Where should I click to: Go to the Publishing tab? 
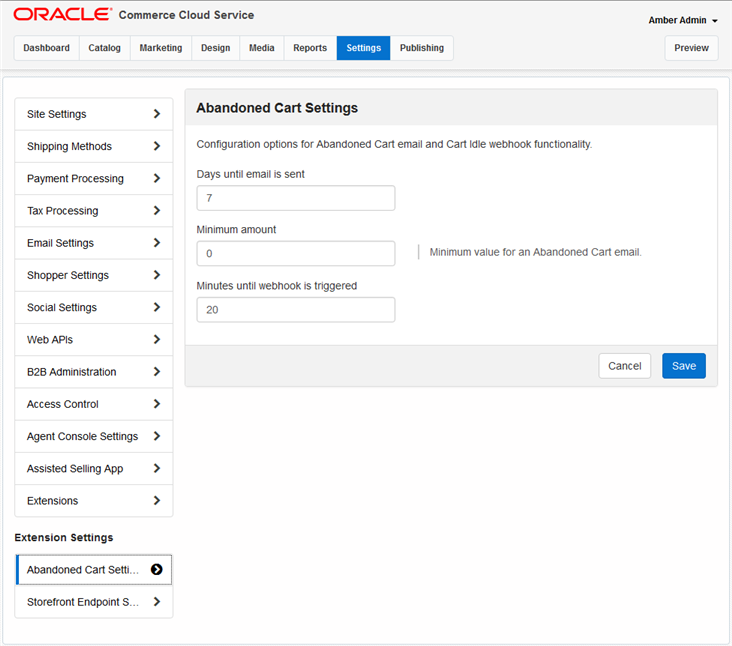[x=422, y=48]
